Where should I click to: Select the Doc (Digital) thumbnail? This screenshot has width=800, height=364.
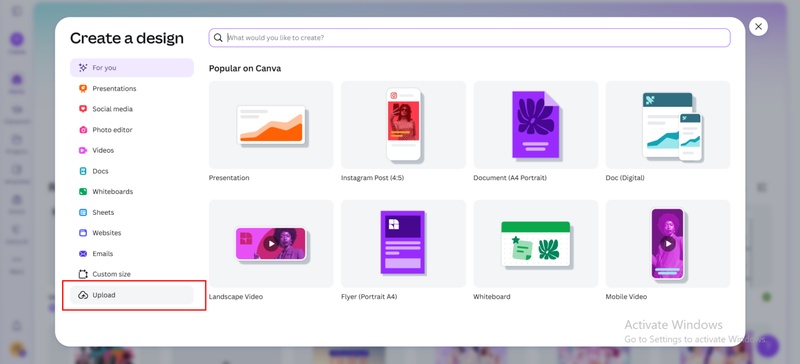(668, 125)
